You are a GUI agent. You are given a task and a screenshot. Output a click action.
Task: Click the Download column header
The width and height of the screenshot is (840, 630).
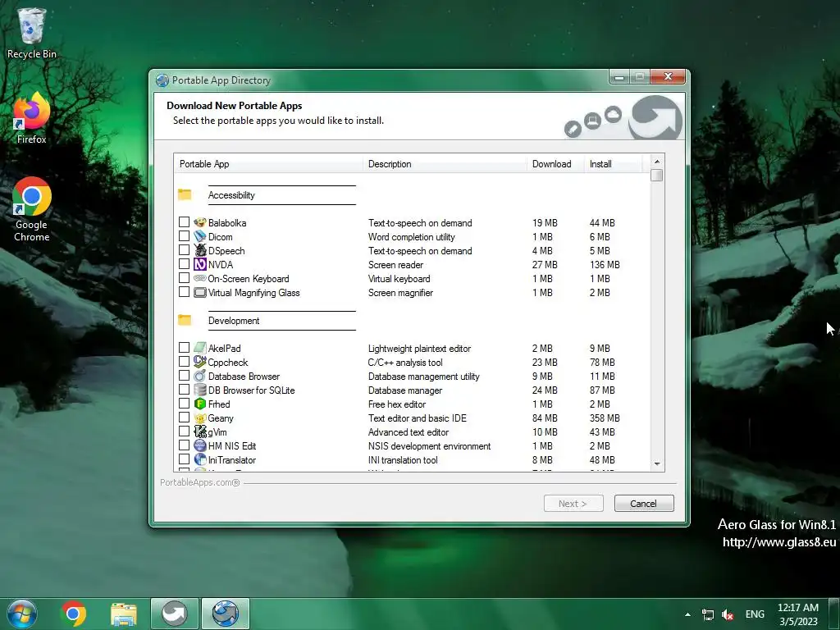pyautogui.click(x=555, y=164)
